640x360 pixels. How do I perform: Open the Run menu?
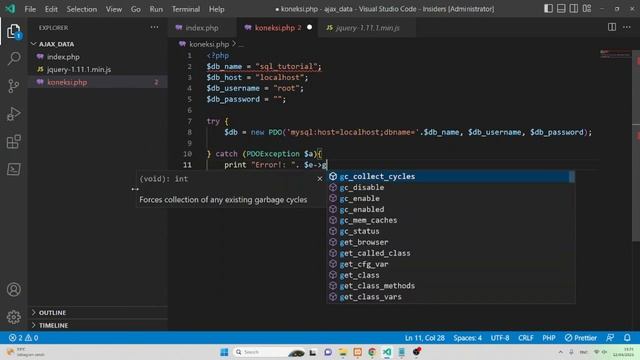[x=156, y=9]
